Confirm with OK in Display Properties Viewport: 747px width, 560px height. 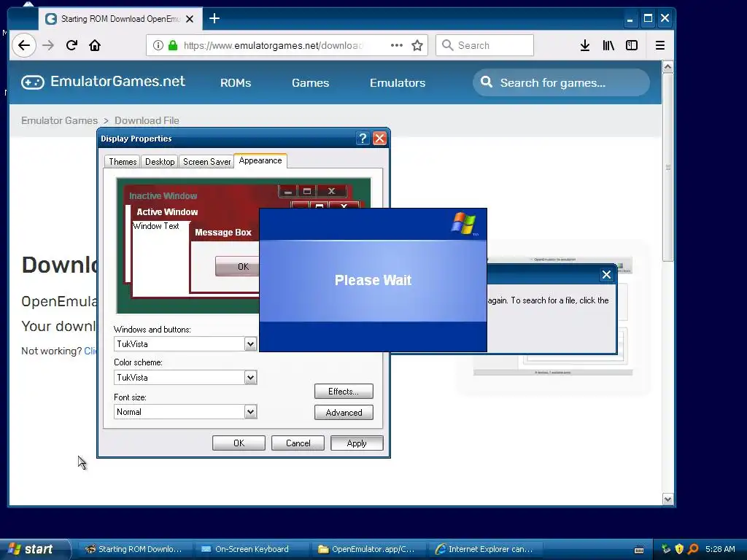coord(239,443)
